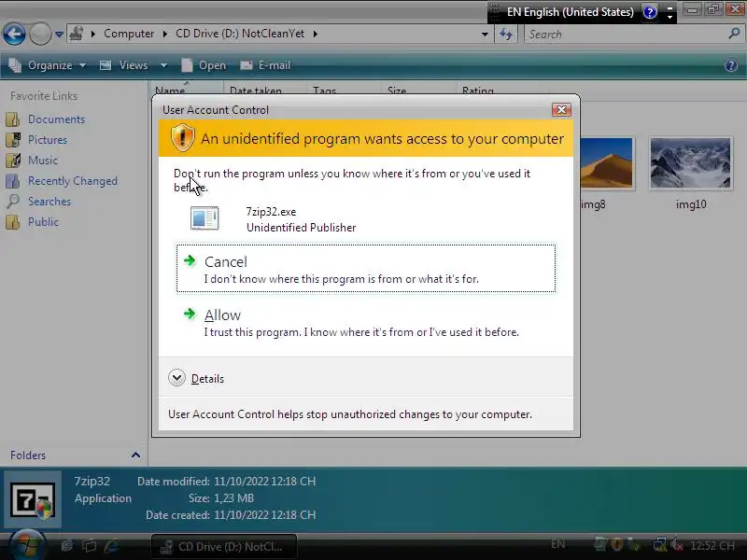Launch Internet Explorer from quick launch

tap(111, 546)
